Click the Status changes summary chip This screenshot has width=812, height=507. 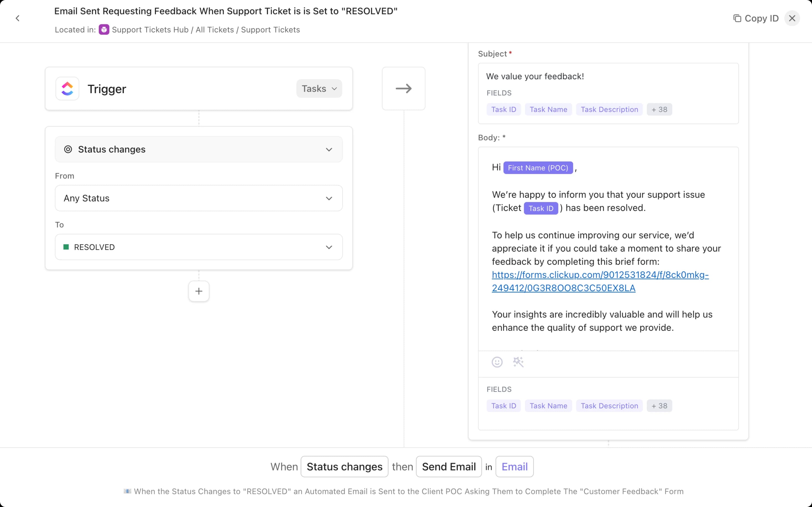[344, 466]
